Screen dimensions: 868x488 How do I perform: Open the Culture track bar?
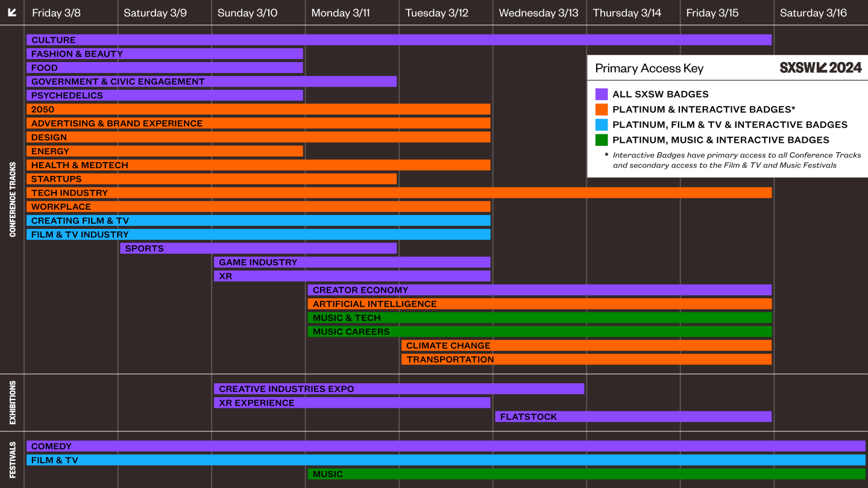click(398, 40)
